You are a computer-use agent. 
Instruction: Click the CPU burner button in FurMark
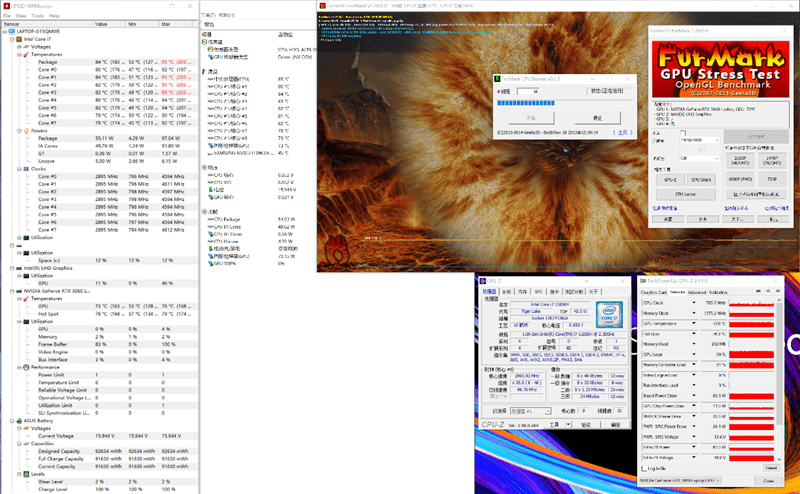coord(686,194)
